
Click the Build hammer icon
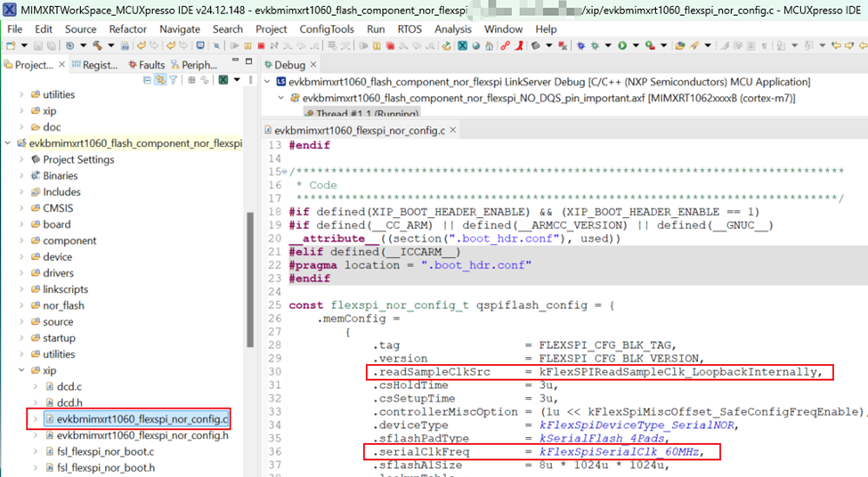click(97, 46)
